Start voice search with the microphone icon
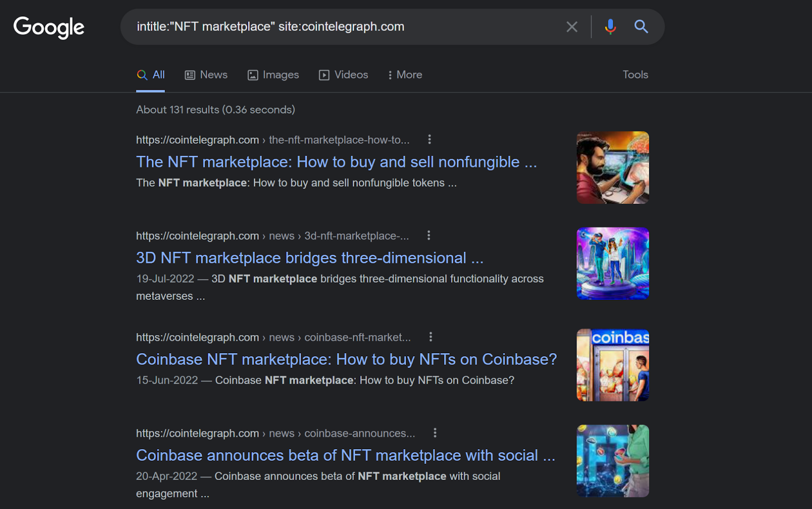This screenshot has height=509, width=812. 610,27
